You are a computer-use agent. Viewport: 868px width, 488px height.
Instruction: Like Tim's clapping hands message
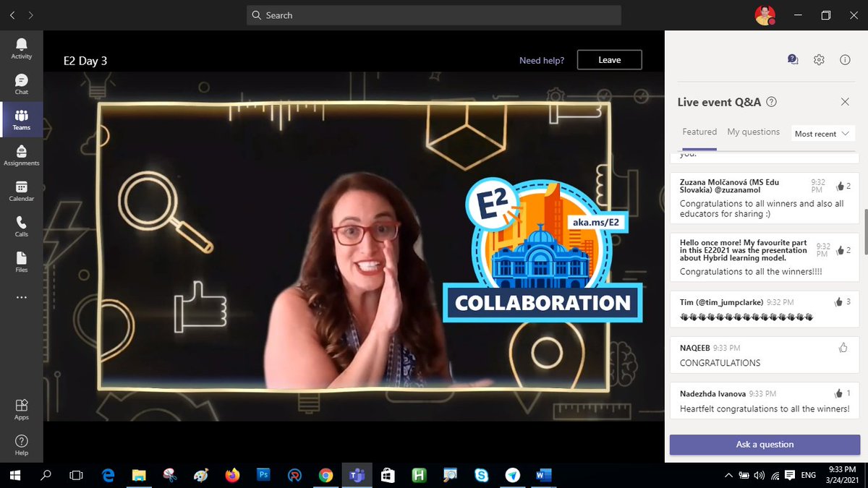click(x=838, y=302)
